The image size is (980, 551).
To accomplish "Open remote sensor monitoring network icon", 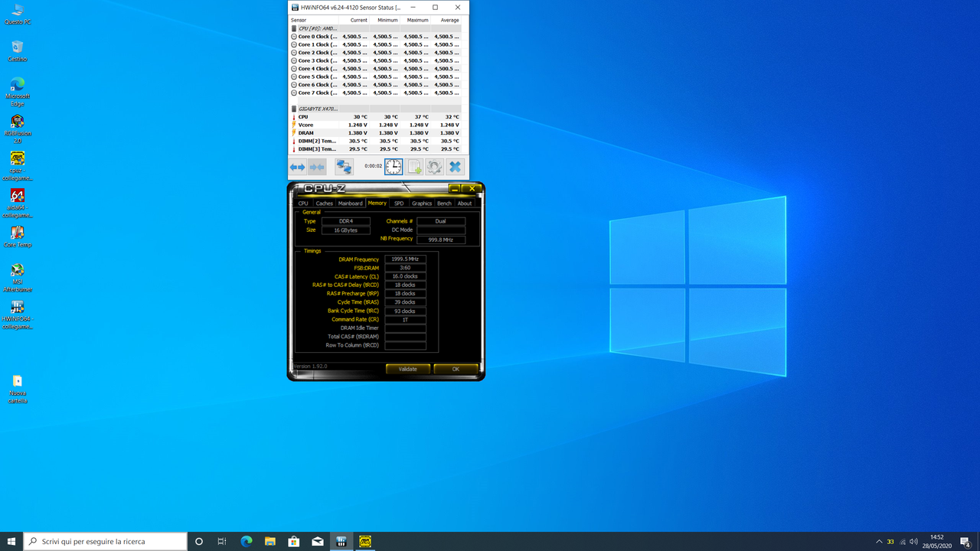I will coord(344,167).
